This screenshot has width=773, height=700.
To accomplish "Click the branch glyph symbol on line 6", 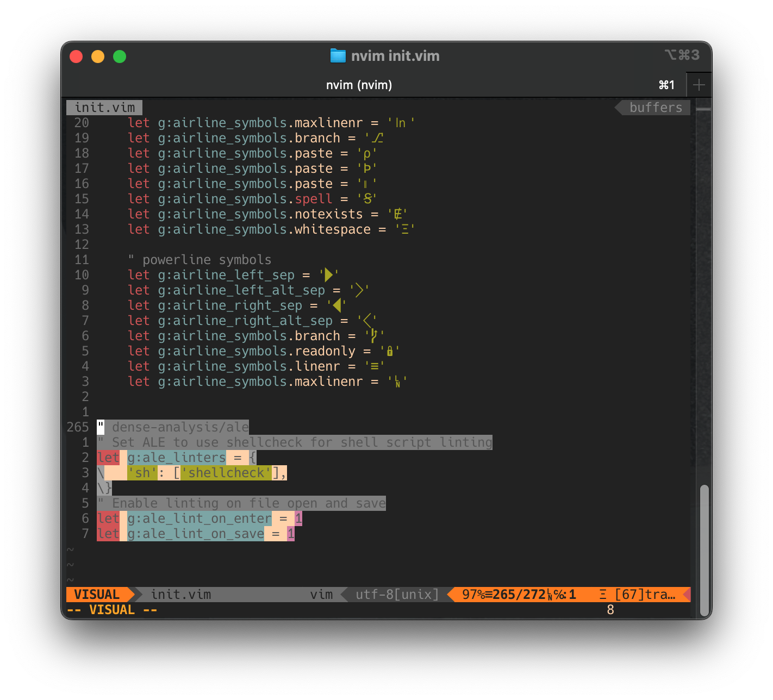I will pos(373,336).
